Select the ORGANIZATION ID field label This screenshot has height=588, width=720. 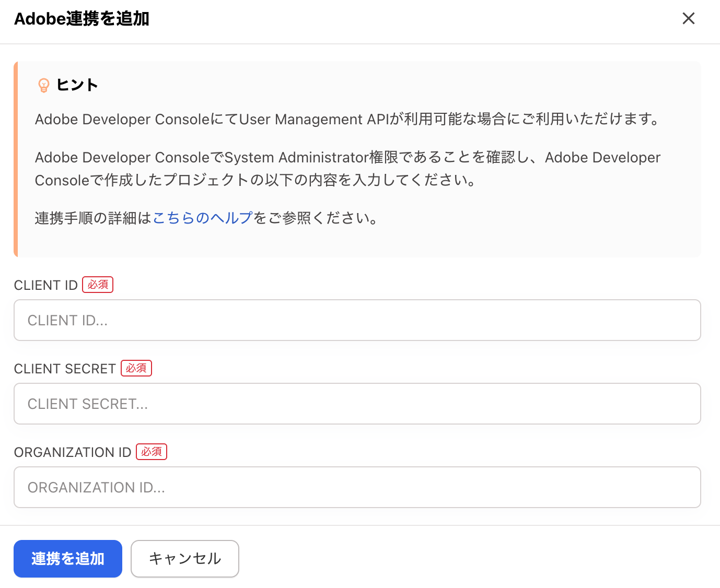[x=73, y=452]
